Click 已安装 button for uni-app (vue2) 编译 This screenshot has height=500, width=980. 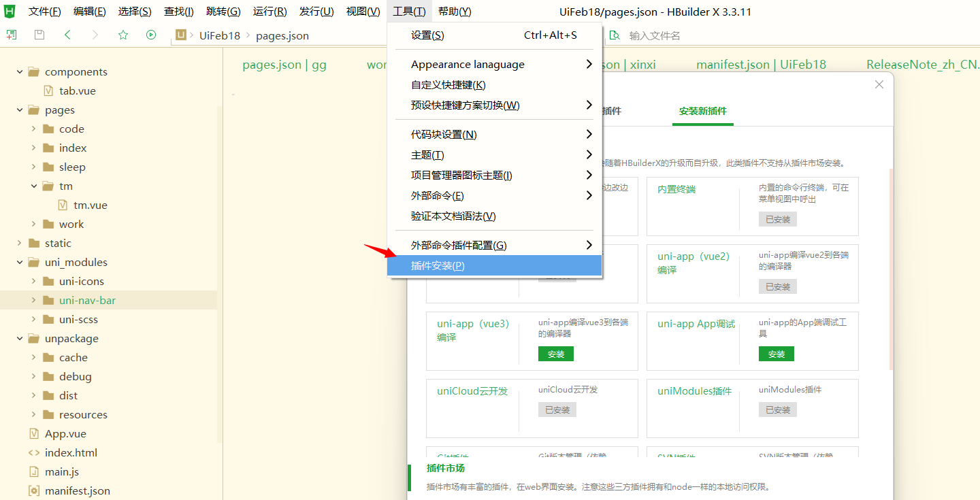click(777, 286)
